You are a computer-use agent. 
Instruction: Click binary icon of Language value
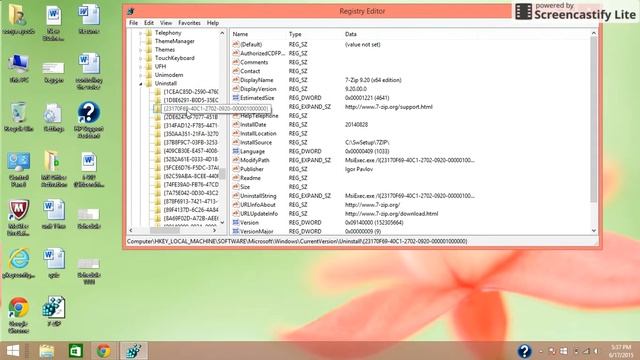point(236,151)
